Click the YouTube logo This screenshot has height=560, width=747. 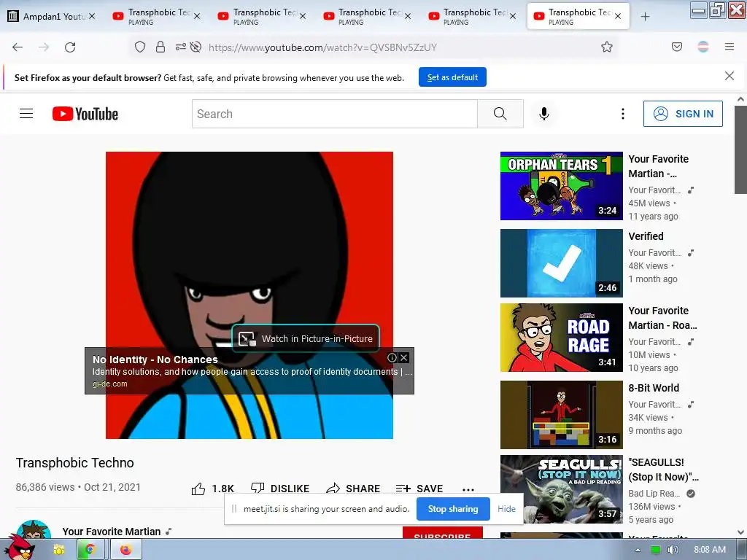click(85, 114)
